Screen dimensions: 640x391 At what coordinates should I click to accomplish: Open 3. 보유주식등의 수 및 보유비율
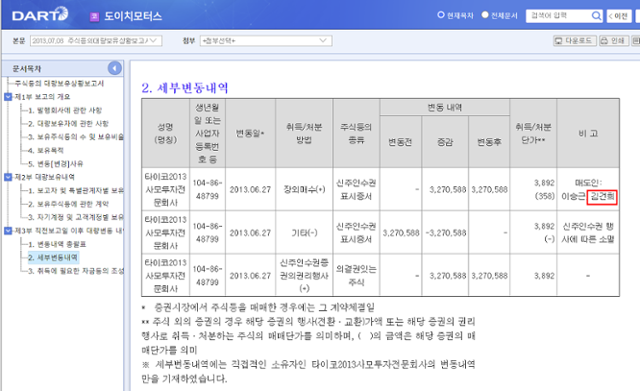pos(76,137)
